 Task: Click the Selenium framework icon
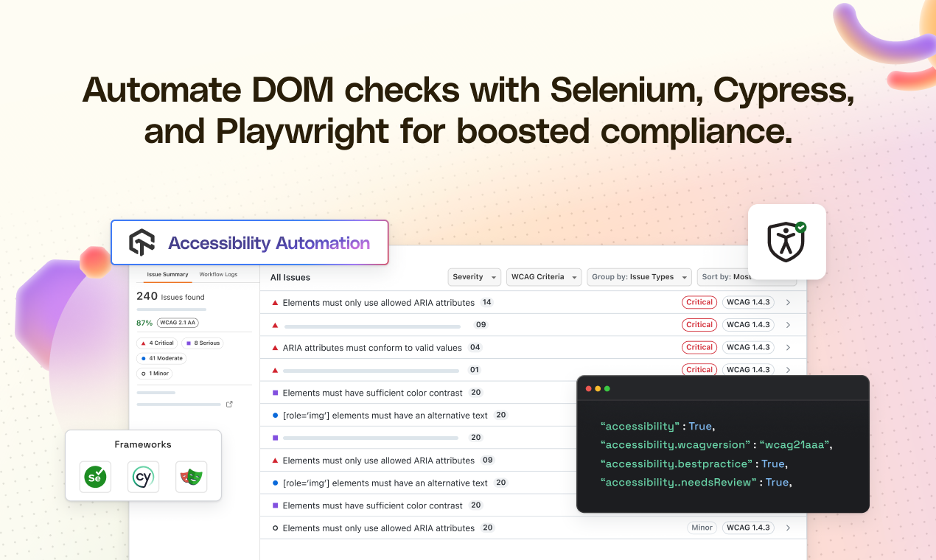tap(95, 477)
